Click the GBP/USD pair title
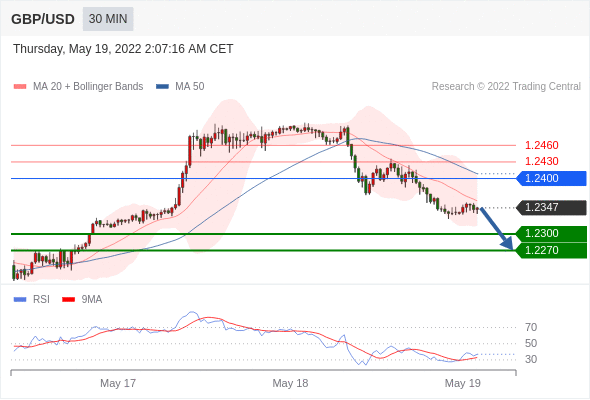 click(x=43, y=19)
